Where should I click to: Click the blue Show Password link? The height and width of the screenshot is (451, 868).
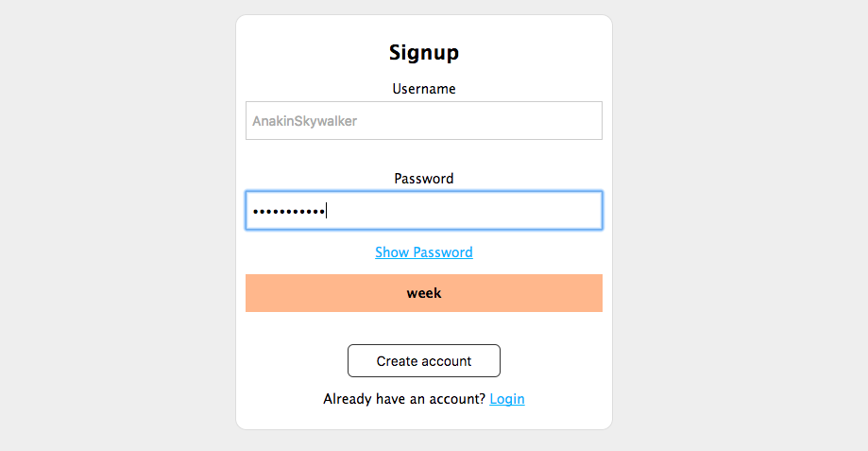(x=423, y=252)
